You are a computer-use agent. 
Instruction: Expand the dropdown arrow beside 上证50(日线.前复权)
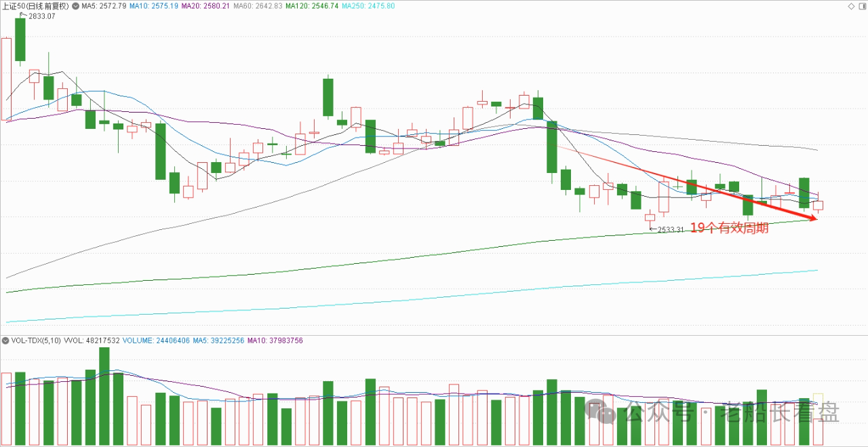(75, 6)
